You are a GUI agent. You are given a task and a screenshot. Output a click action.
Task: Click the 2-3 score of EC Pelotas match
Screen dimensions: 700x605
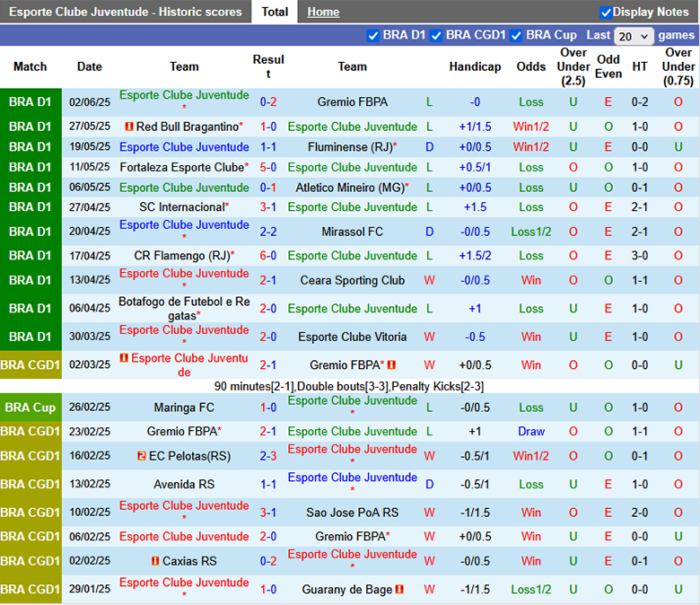coord(267,456)
